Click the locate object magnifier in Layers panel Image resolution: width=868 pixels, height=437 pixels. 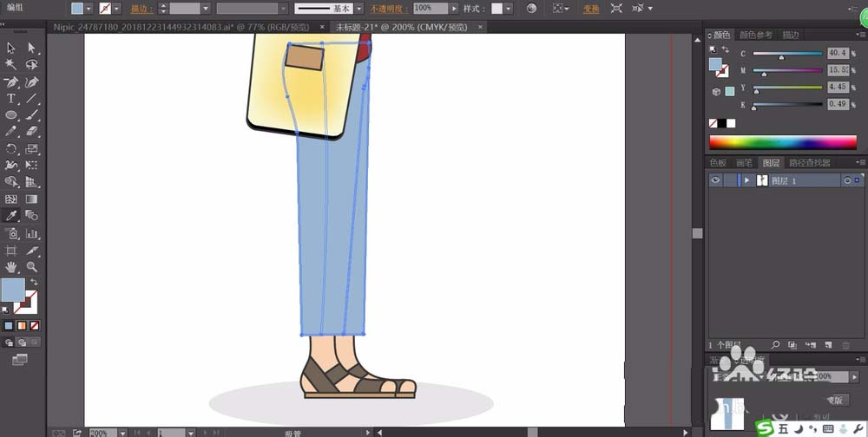click(775, 344)
